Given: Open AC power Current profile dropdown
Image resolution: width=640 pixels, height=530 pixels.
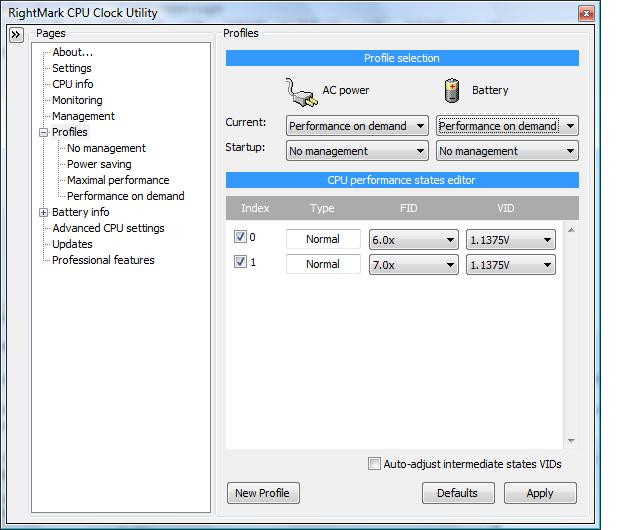Looking at the screenshot, I should (x=357, y=126).
